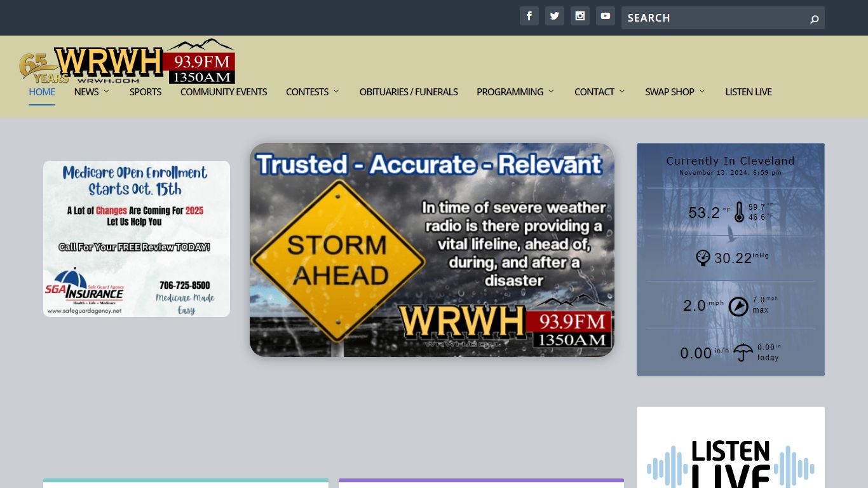The width and height of the screenshot is (868, 488).
Task: Click the wind direction compass icon
Action: [x=738, y=306]
